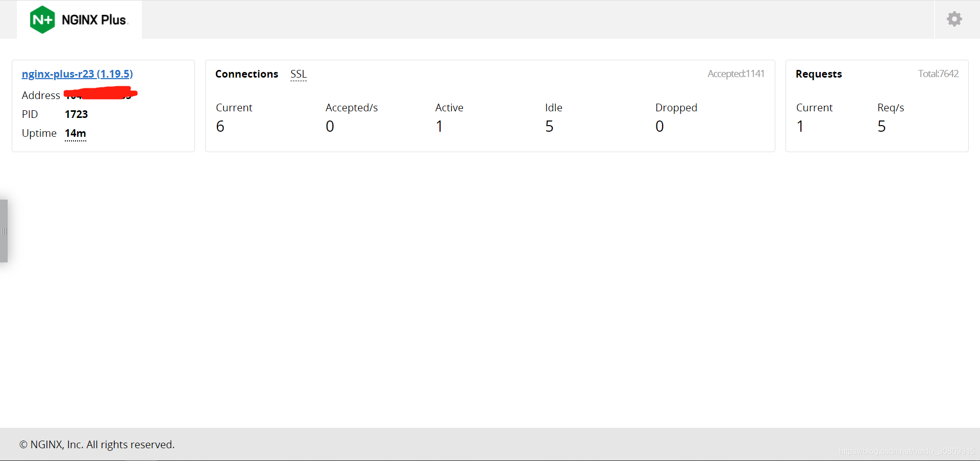Click the Dropped connections value
The height and width of the screenshot is (461, 980).
(659, 126)
